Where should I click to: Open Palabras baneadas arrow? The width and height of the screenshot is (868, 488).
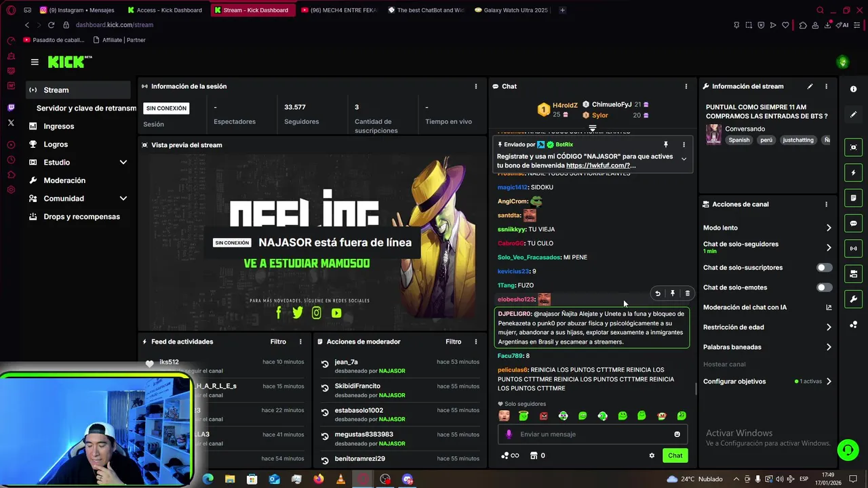point(828,347)
